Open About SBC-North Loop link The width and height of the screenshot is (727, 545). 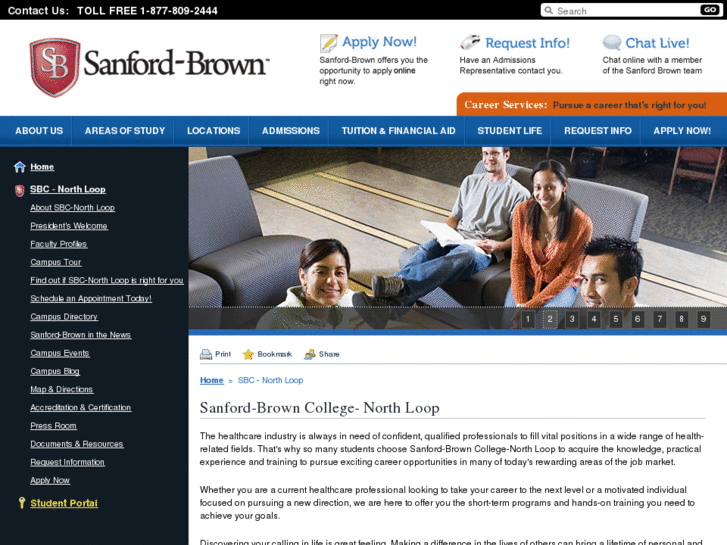72,208
